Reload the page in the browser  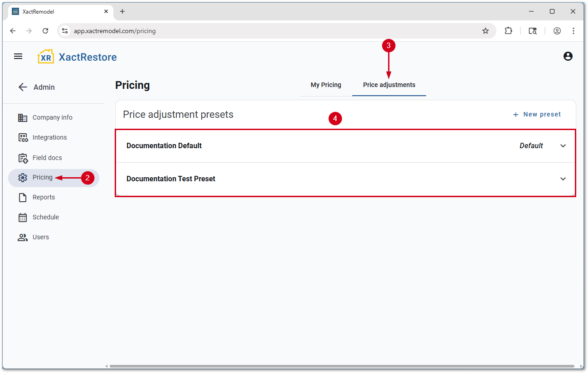(x=45, y=31)
